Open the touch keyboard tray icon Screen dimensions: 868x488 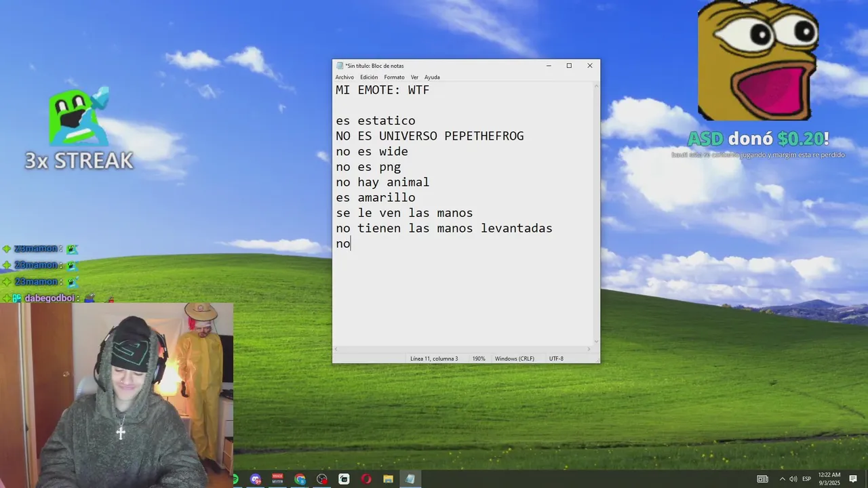(762, 479)
